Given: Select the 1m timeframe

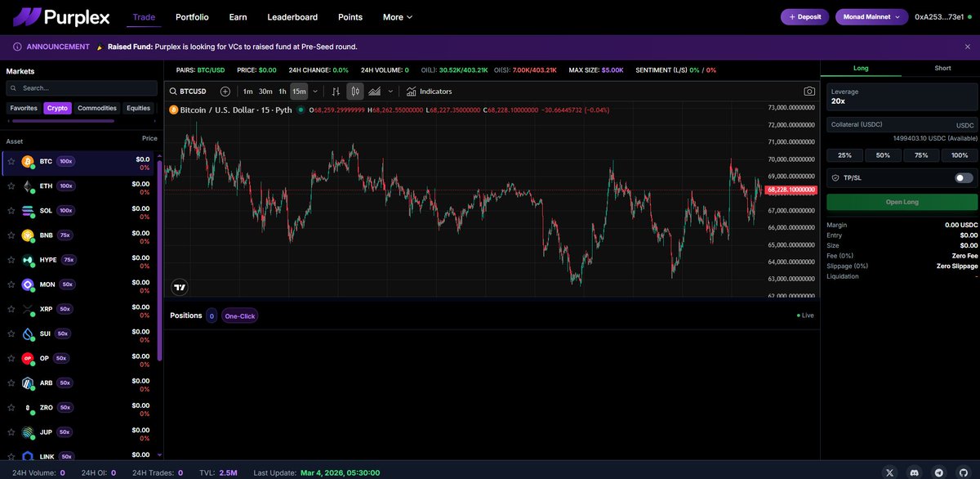Looking at the screenshot, I should pyautogui.click(x=247, y=92).
